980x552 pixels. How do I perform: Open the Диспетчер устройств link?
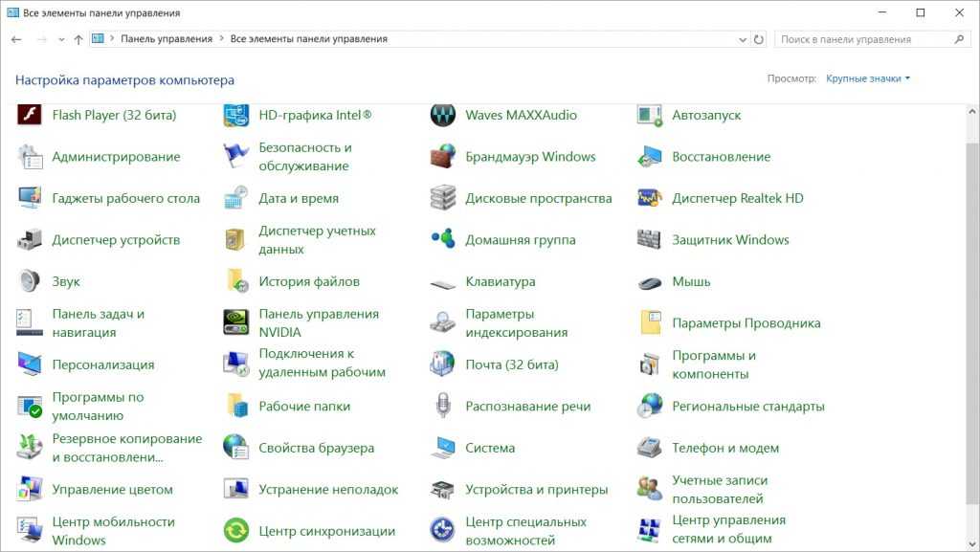[x=116, y=240]
